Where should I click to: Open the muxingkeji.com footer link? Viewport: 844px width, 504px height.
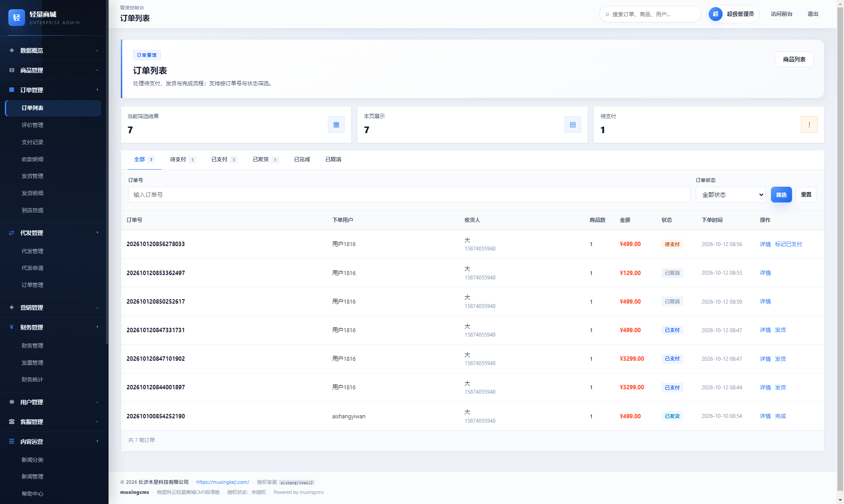click(222, 482)
